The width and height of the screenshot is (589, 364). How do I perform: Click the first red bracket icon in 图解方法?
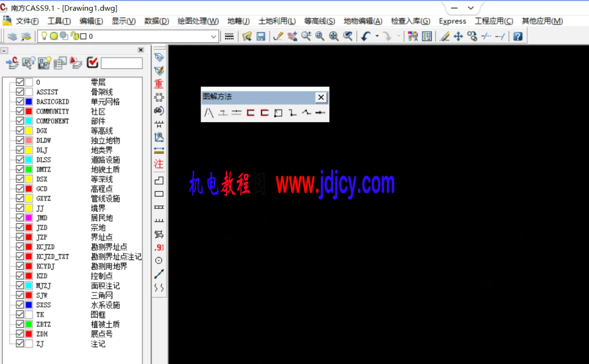(251, 112)
